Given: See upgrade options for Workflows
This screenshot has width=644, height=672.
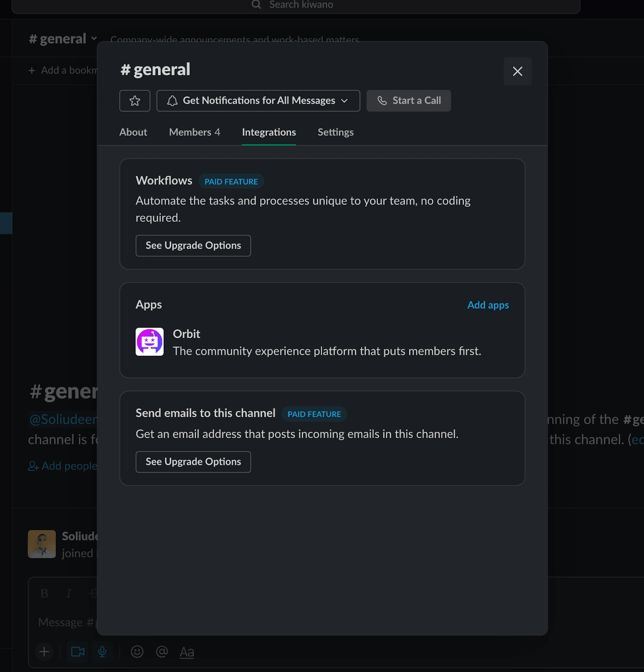Looking at the screenshot, I should point(193,246).
